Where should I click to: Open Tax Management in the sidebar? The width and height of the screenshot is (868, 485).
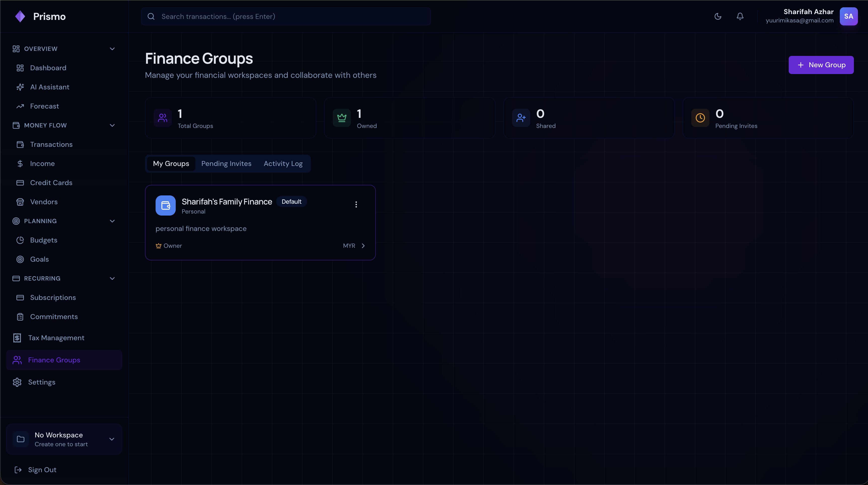(56, 338)
